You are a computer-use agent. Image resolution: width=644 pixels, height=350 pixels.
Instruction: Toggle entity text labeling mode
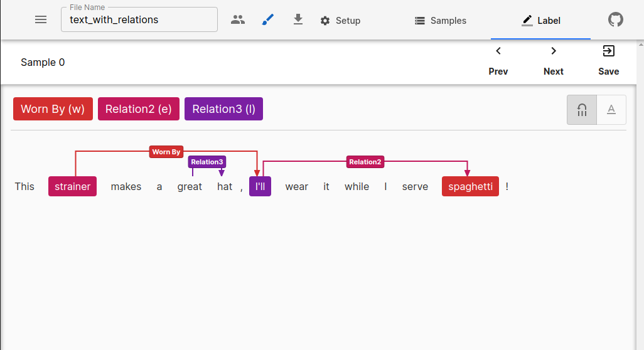[611, 110]
